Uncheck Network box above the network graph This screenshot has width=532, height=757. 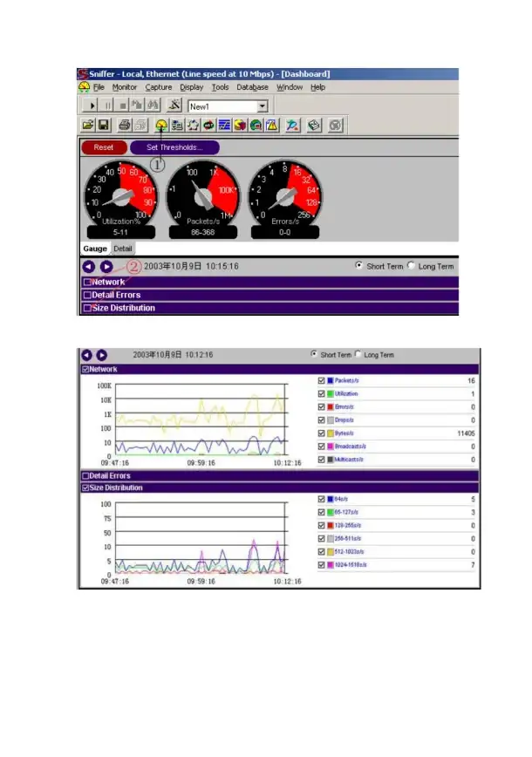[x=85, y=369]
